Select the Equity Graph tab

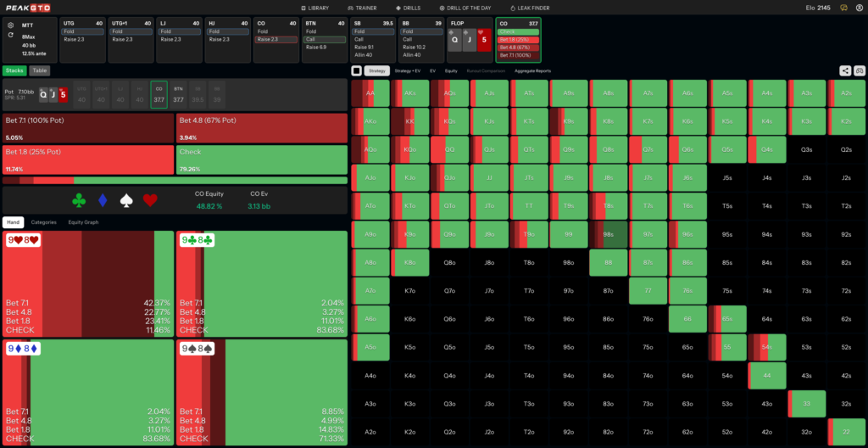[x=83, y=221]
